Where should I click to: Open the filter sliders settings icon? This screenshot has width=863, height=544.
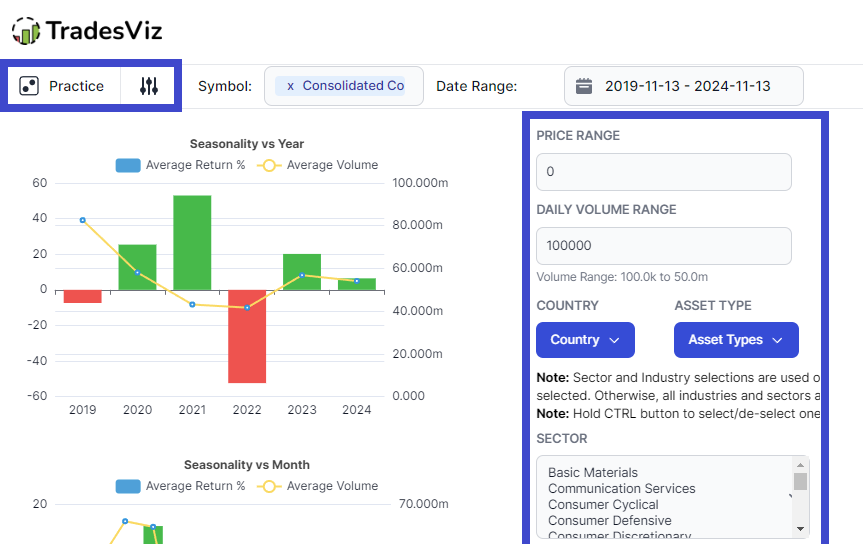[149, 86]
